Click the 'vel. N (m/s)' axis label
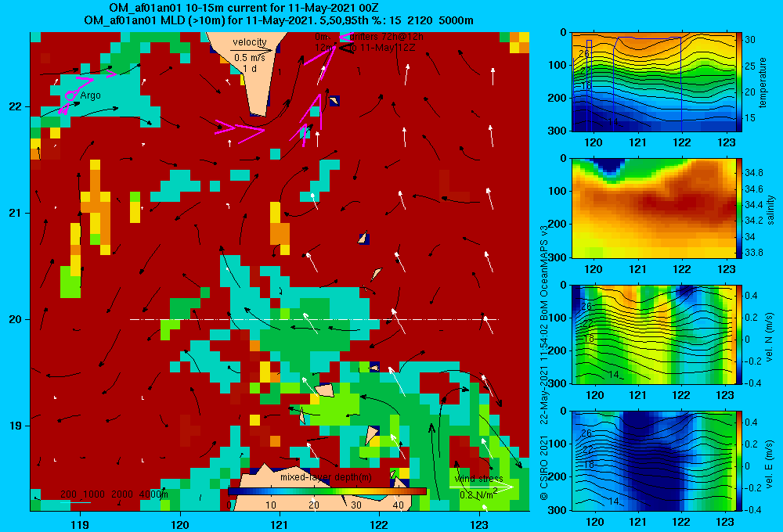783x532 pixels. click(770, 337)
